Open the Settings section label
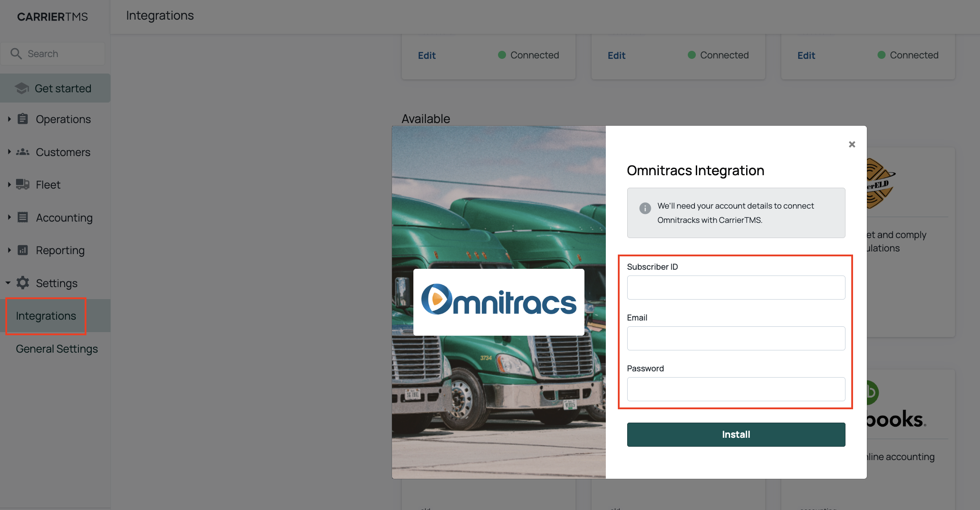The image size is (980, 510). coord(57,283)
